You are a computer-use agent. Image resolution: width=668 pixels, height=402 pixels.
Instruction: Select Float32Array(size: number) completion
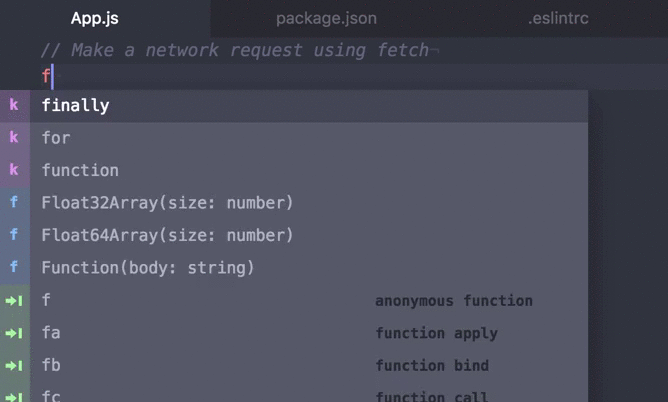167,203
